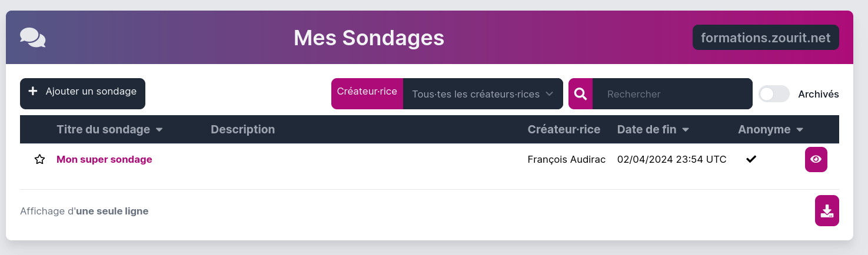This screenshot has width=868, height=255.
Task: Open the Tous·tes les créateurs·rices dropdown
Action: point(483,94)
